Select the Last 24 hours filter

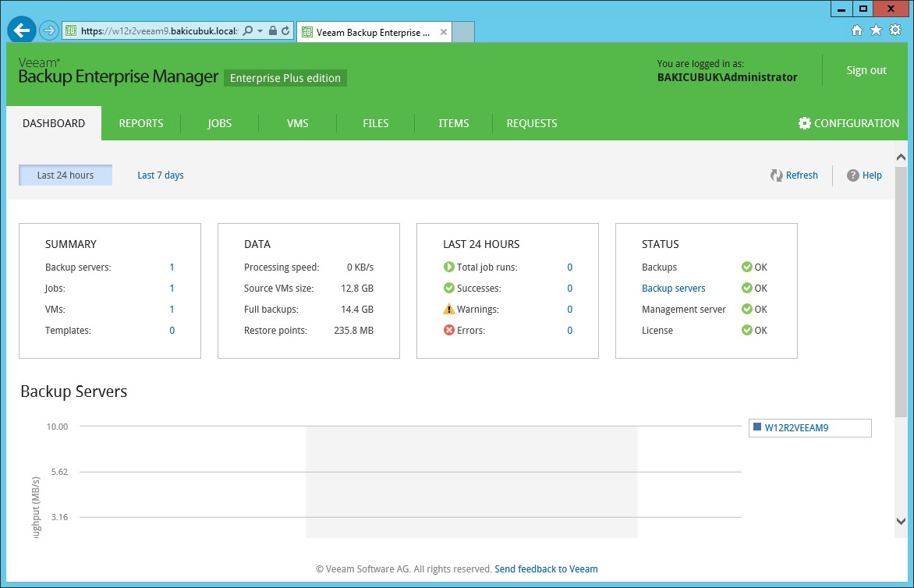(x=66, y=175)
